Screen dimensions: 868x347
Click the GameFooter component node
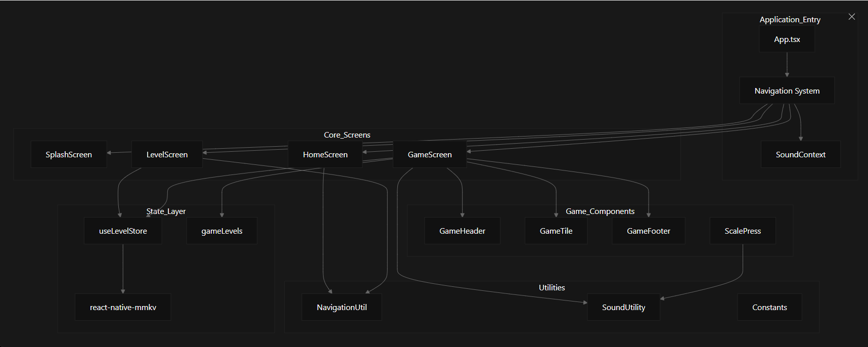(x=649, y=231)
